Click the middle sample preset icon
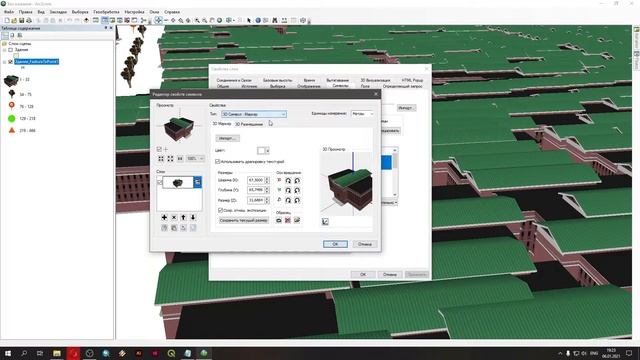 (x=288, y=220)
